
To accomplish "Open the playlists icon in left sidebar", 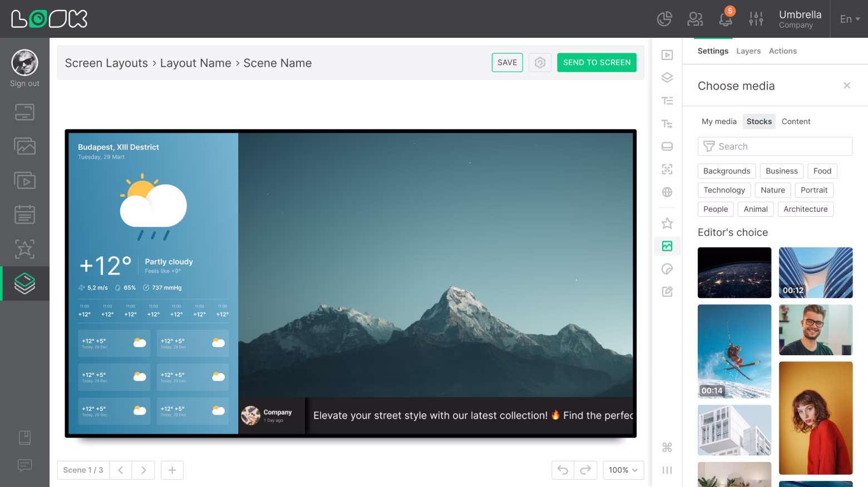I will 24,181.
